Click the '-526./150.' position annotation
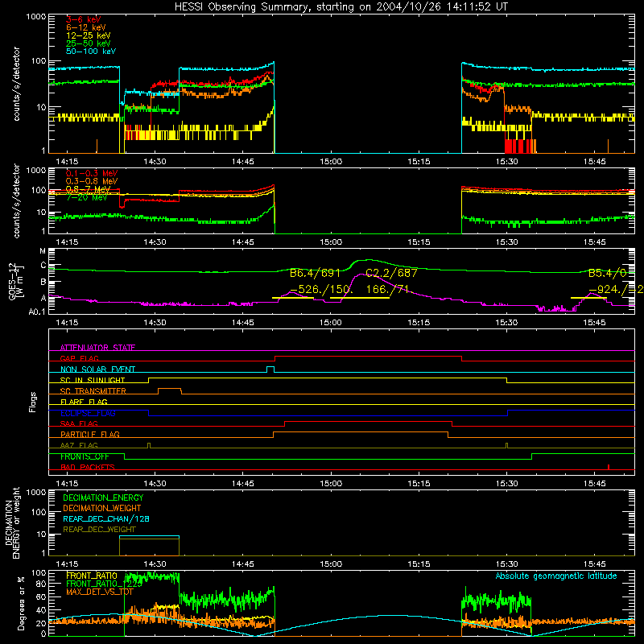Viewport: 644px width, 644px height. (x=320, y=289)
